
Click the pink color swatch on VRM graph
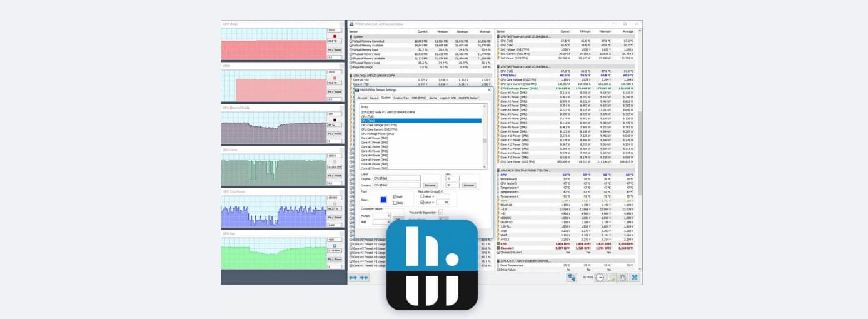(335, 78)
